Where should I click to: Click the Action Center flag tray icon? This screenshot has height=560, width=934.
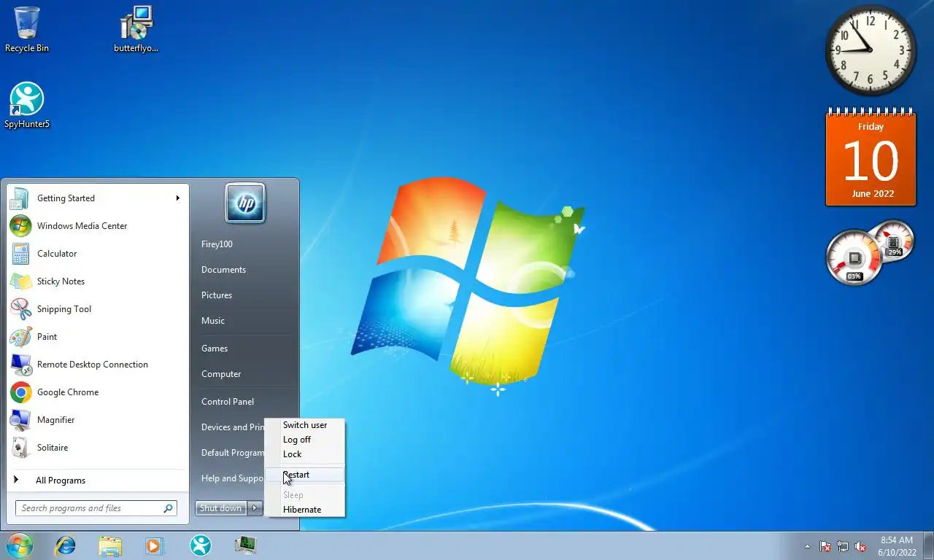(x=825, y=546)
